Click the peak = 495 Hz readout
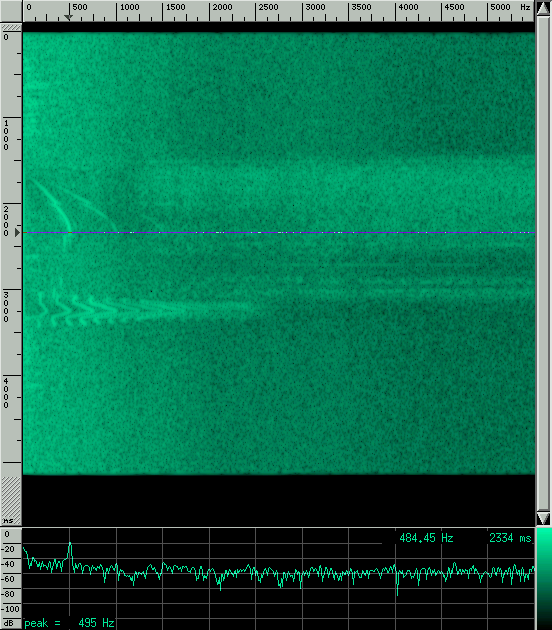Image resolution: width=552 pixels, height=630 pixels. pos(70,623)
